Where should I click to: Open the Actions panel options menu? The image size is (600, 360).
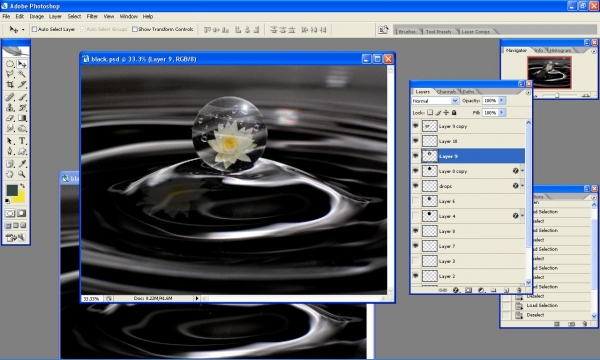click(594, 197)
